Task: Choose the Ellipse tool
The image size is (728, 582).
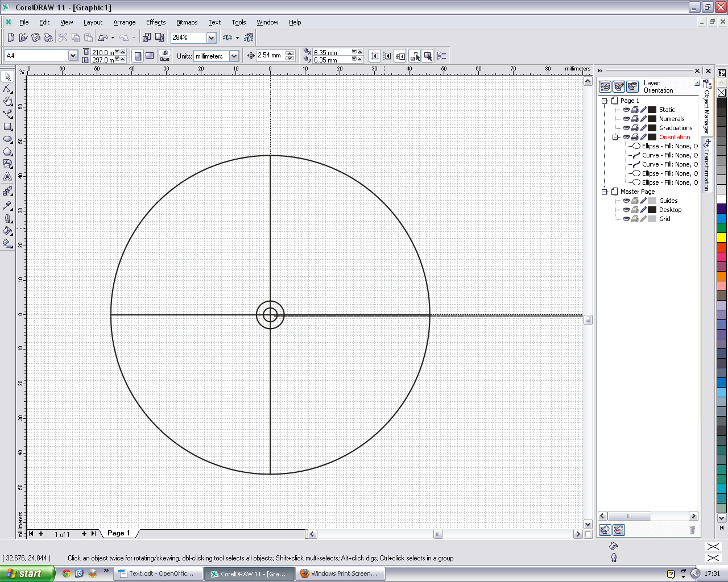Action: (x=7, y=139)
